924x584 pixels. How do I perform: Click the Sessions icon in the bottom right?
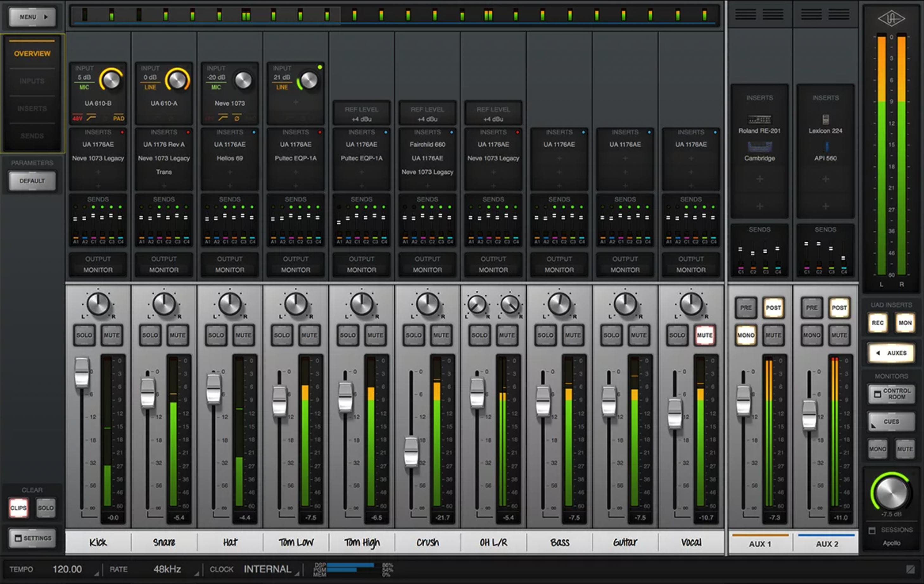(872, 530)
